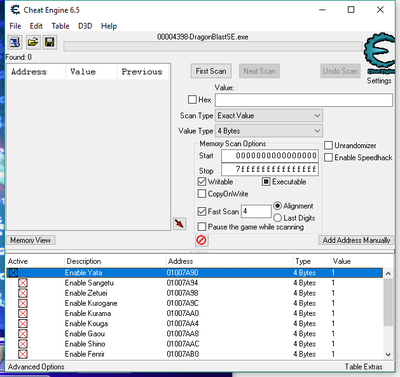
Task: Click the Fast Scan alignment value field
Action: click(256, 211)
